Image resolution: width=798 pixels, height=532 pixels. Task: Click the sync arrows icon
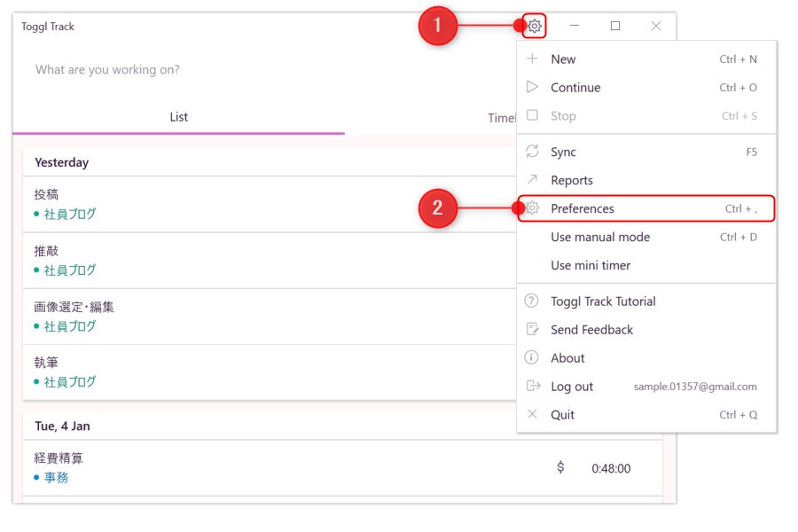click(x=532, y=152)
